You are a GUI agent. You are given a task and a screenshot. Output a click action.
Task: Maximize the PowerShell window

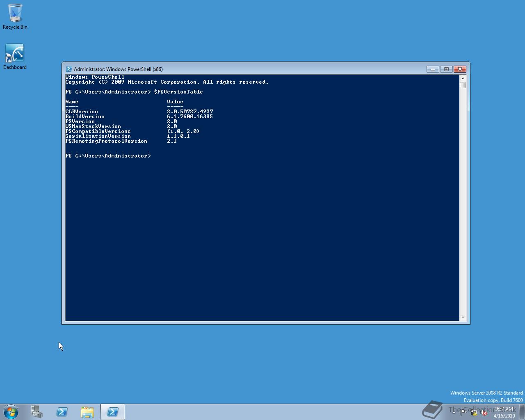click(x=446, y=69)
